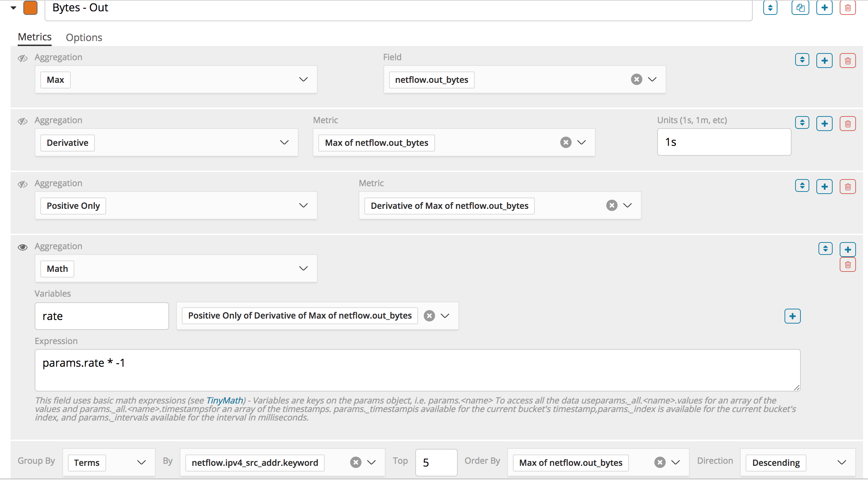
Task: Delete the Derivative aggregation row
Action: (847, 124)
